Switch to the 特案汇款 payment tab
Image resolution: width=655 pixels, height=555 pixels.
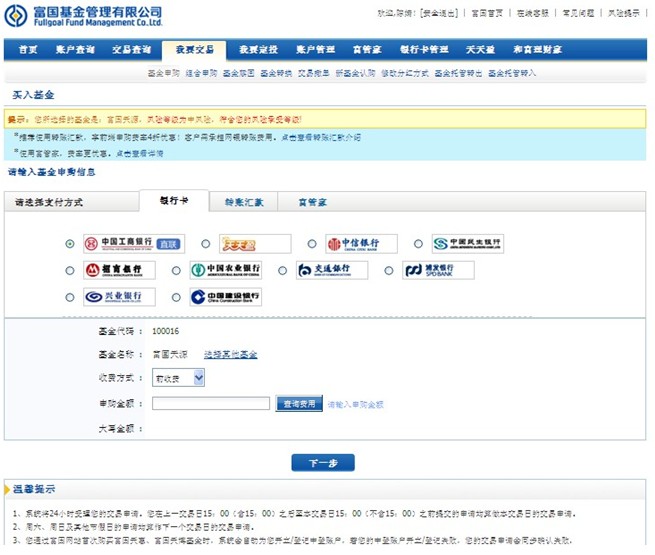point(244,202)
